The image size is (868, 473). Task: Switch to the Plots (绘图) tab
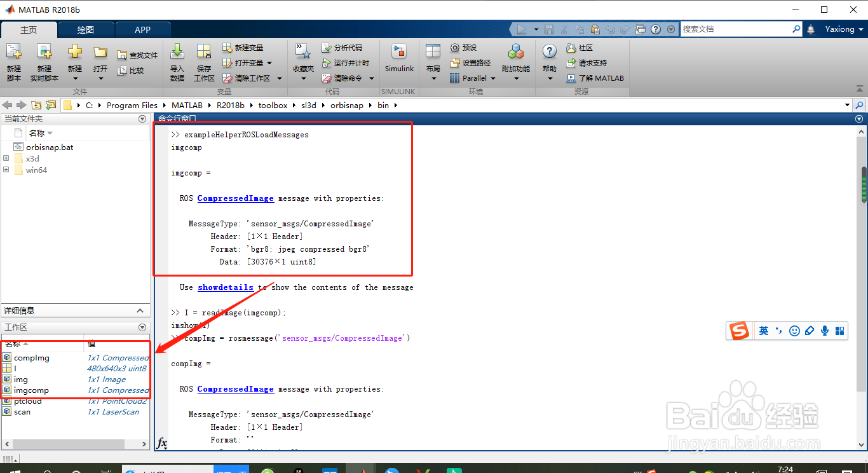[86, 30]
